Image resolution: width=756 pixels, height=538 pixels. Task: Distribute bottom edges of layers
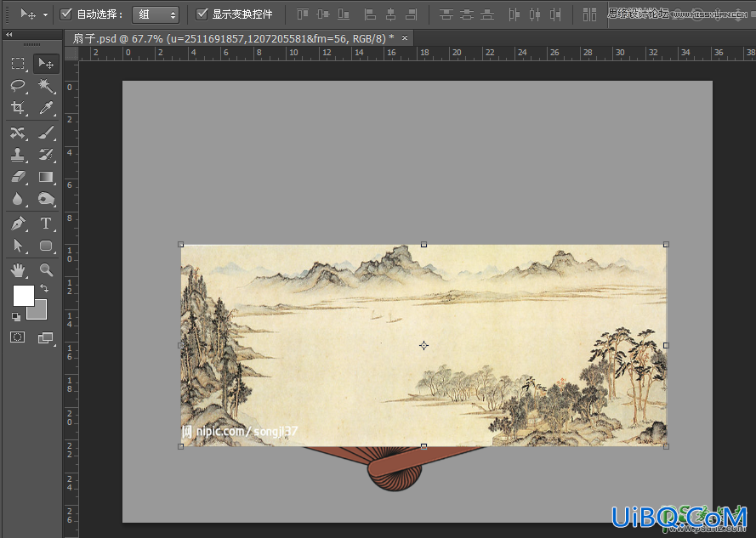487,14
